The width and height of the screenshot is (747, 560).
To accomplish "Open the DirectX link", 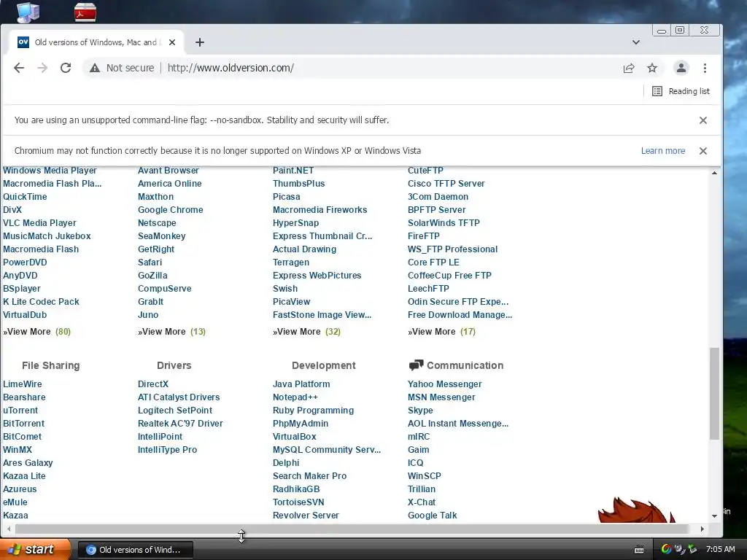I will (153, 384).
